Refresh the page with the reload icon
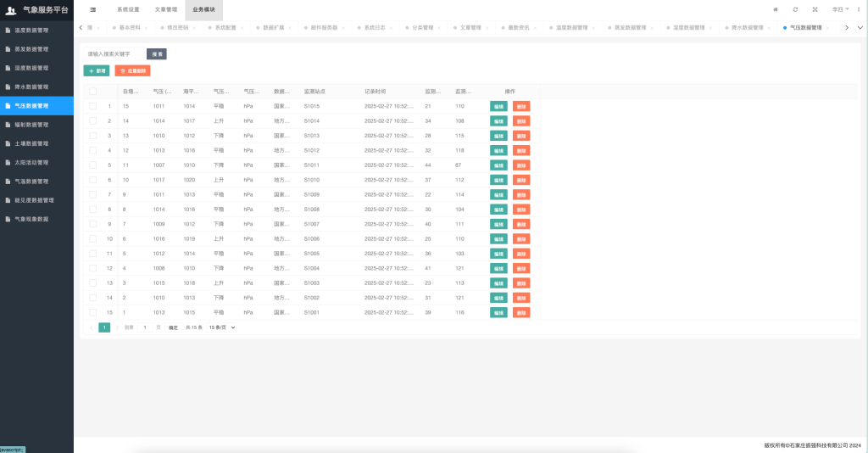Image resolution: width=868 pixels, height=453 pixels. (x=795, y=9)
